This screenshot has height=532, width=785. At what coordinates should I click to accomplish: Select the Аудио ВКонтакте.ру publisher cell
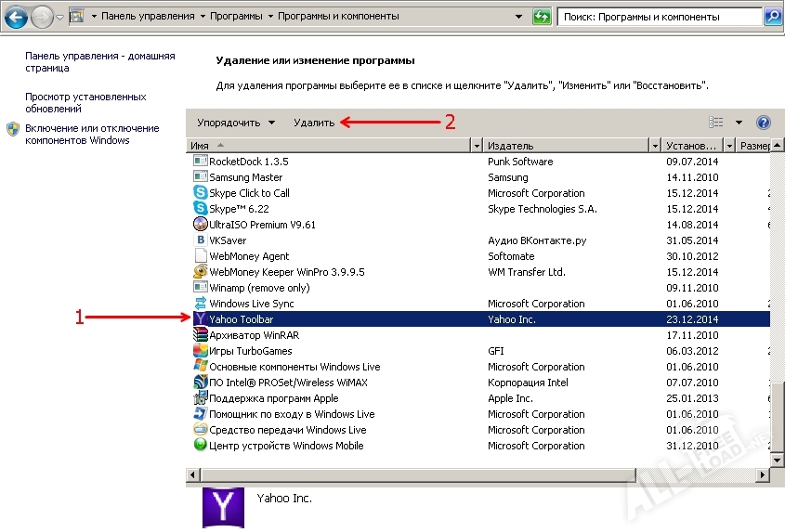point(537,240)
